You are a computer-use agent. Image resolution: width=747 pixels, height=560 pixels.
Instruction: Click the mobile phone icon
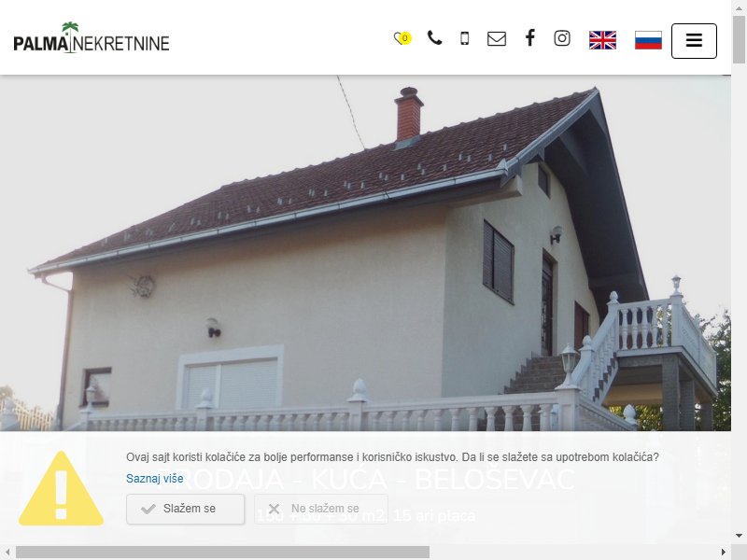tap(464, 38)
